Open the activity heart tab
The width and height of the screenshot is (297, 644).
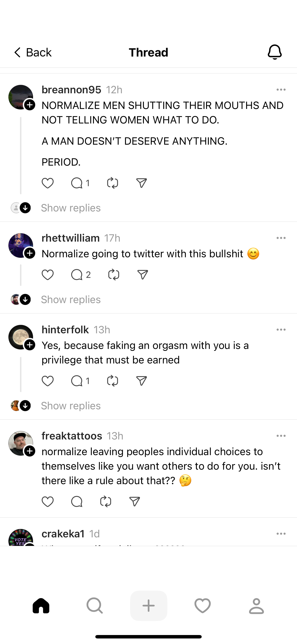(x=203, y=606)
